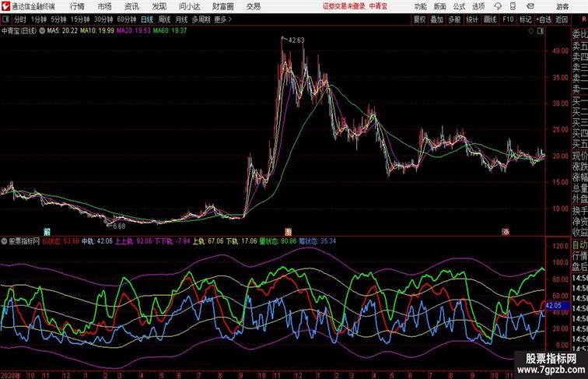This screenshot has width=588, height=379.
Task: Switch to the 30分钟 period tab
Action: (103, 19)
